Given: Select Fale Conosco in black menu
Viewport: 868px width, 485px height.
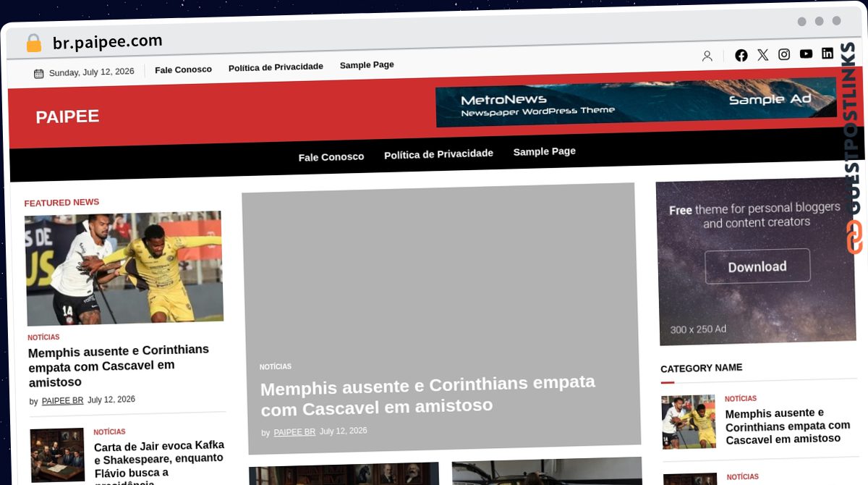Looking at the screenshot, I should [331, 156].
